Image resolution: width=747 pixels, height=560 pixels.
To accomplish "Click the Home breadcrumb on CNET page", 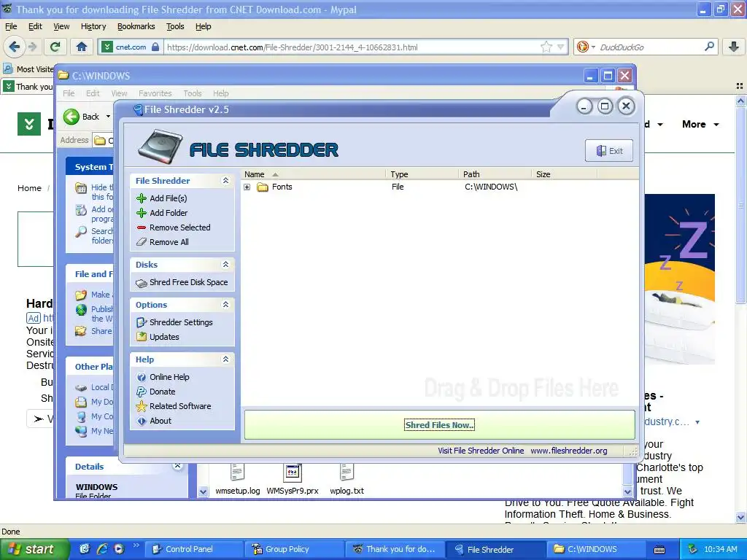I will [29, 188].
